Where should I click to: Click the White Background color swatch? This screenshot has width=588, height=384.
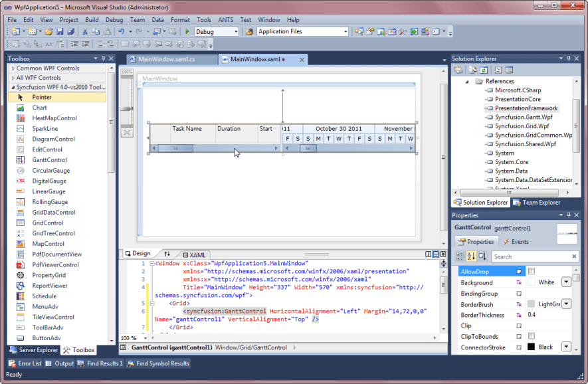click(x=532, y=282)
